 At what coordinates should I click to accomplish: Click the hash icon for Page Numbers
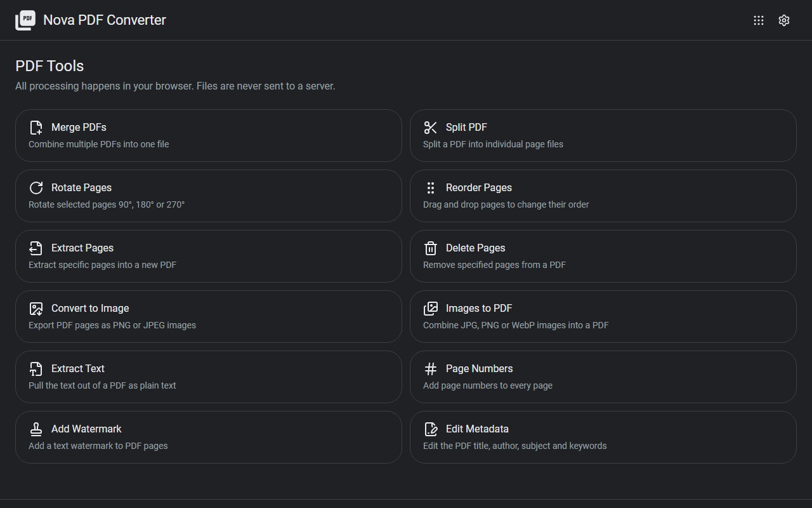click(431, 369)
